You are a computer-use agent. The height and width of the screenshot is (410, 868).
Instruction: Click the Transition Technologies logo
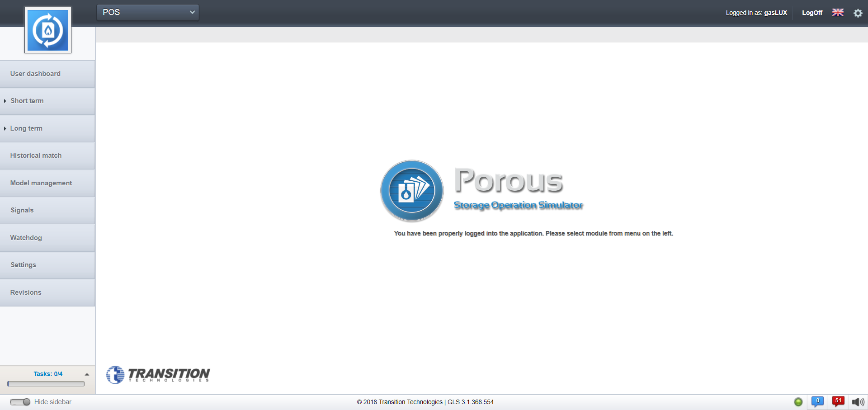(x=158, y=375)
